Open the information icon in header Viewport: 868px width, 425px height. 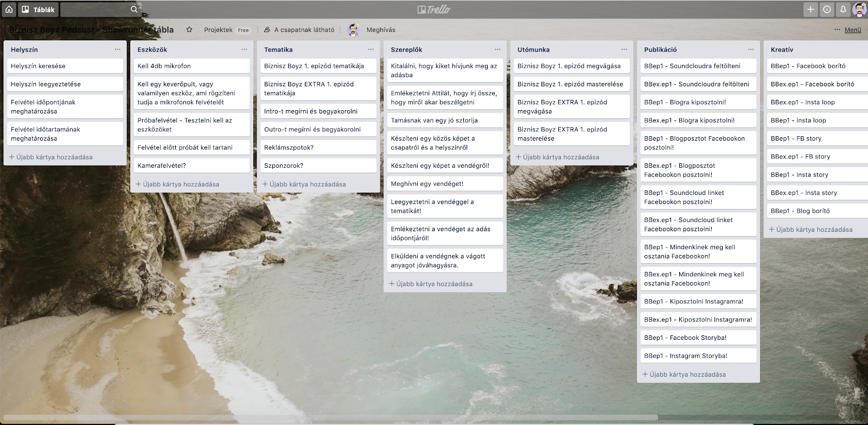tap(827, 9)
